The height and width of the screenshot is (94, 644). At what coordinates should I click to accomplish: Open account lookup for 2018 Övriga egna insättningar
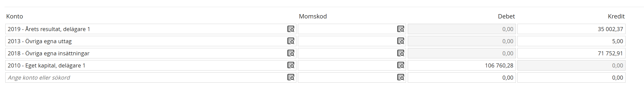[291, 53]
